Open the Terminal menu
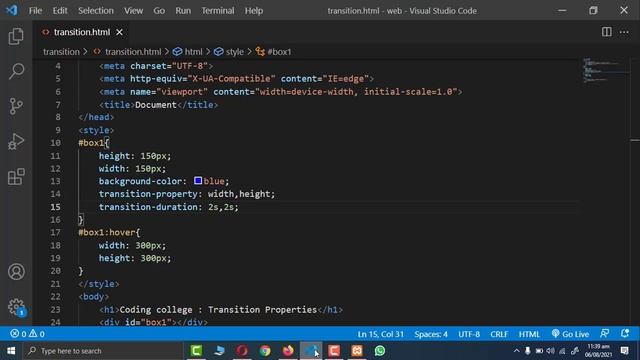Screen dimensions: 640x360 pos(218,11)
